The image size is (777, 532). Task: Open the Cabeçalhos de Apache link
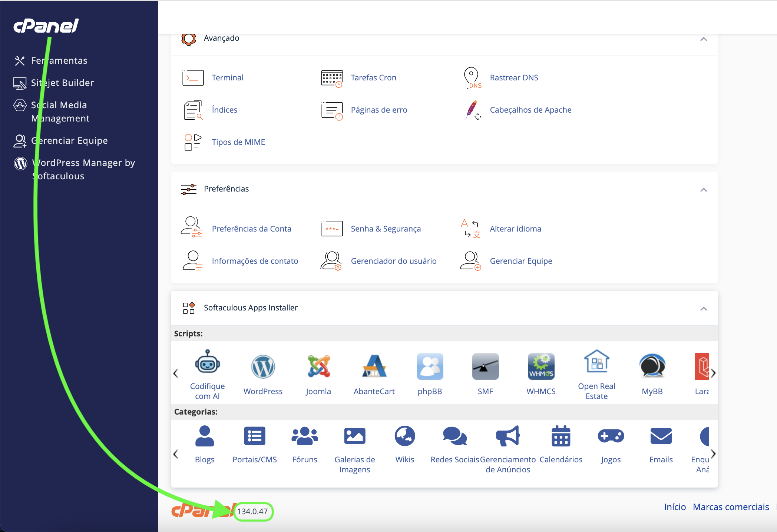(x=531, y=110)
